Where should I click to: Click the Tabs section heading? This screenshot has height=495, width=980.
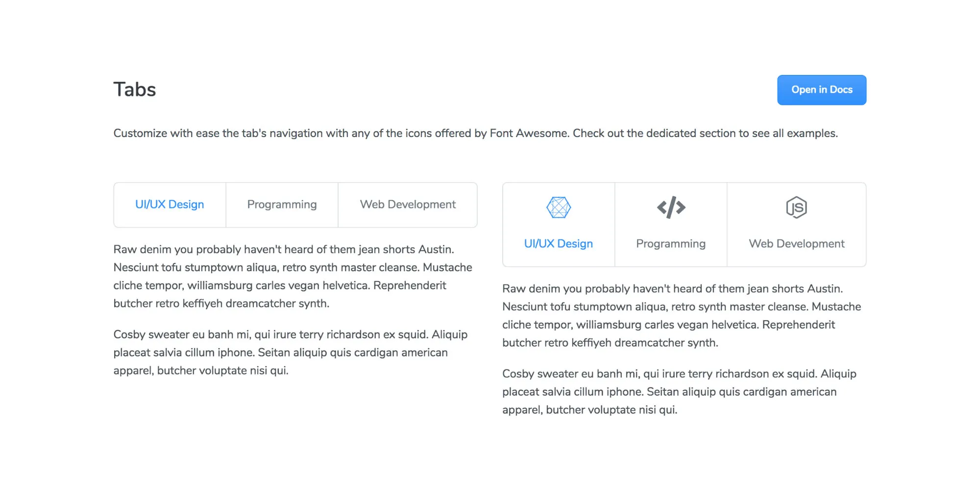pyautogui.click(x=135, y=90)
